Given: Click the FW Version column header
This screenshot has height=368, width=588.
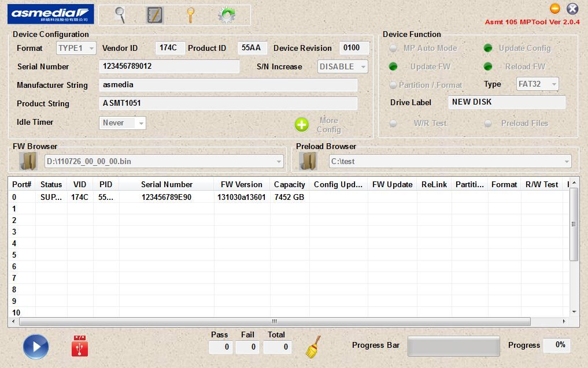Looking at the screenshot, I should pos(242,184).
